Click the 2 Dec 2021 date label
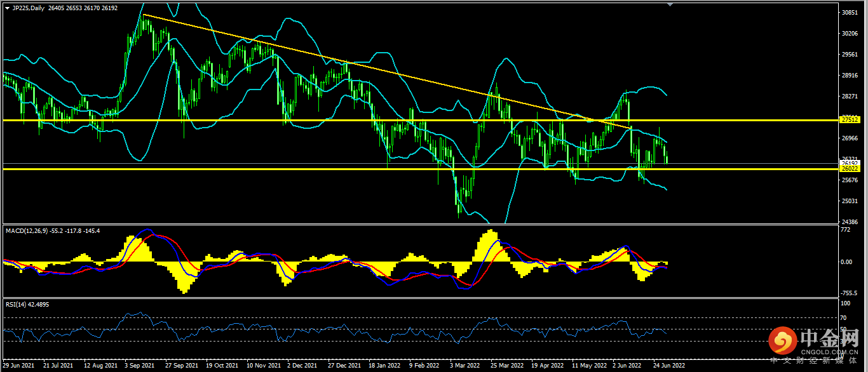Image resolution: width=868 pixels, height=372 pixels. (x=302, y=366)
